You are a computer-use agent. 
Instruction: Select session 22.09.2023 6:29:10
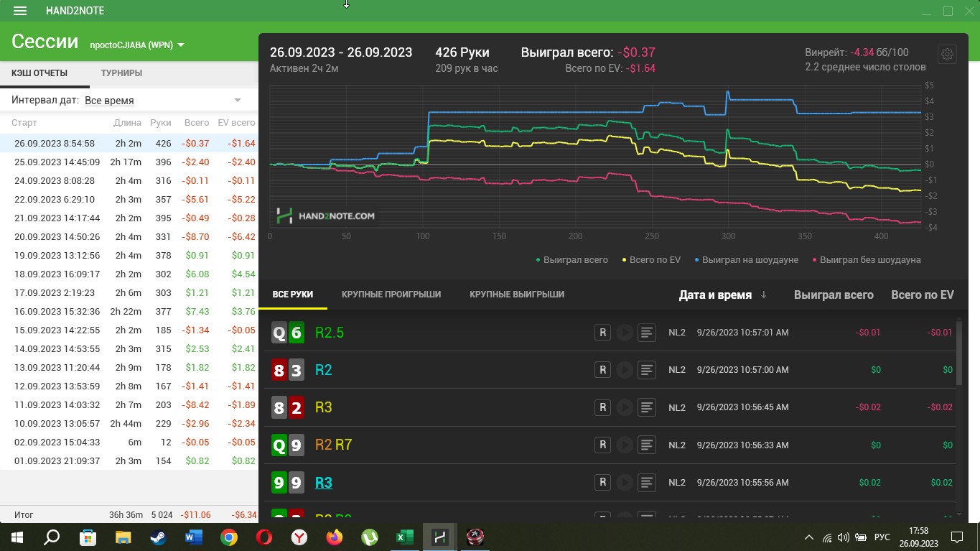(x=129, y=199)
